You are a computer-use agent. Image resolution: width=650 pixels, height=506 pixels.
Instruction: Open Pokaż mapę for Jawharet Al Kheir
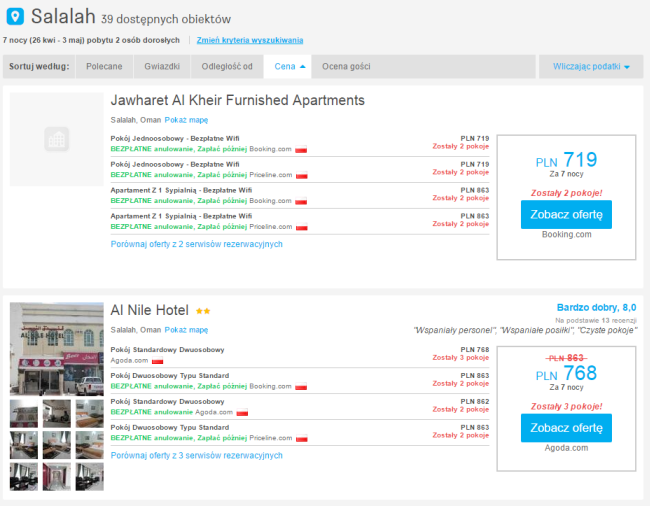tap(186, 120)
